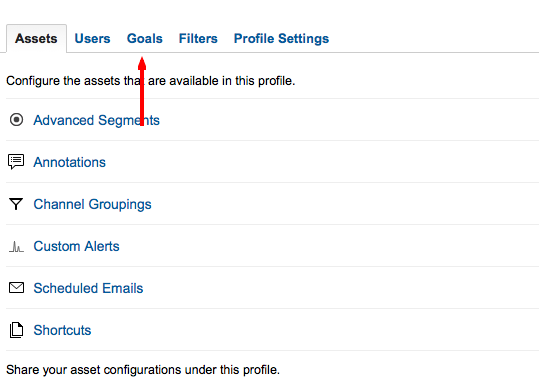Open the Profile Settings tab

coord(282,38)
